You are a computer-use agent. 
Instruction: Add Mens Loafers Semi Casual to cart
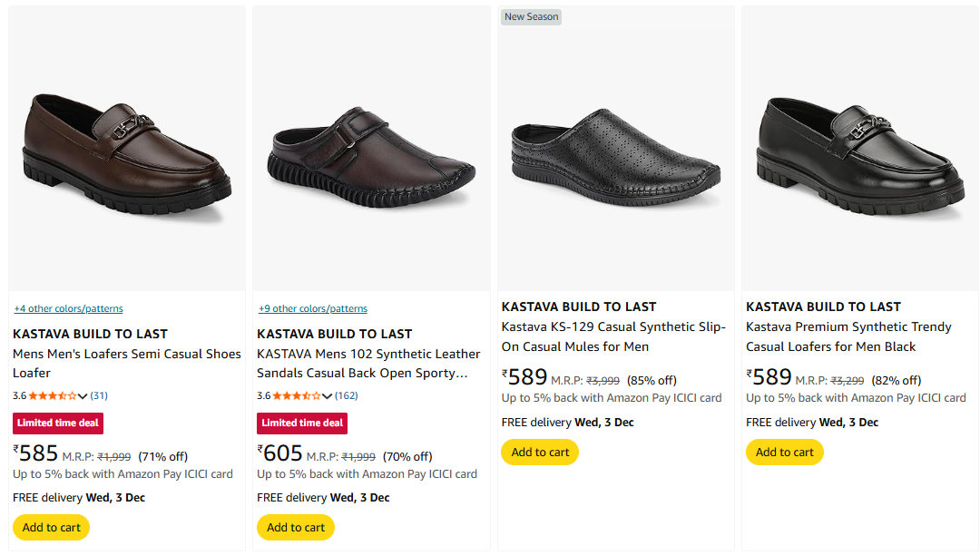point(52,527)
